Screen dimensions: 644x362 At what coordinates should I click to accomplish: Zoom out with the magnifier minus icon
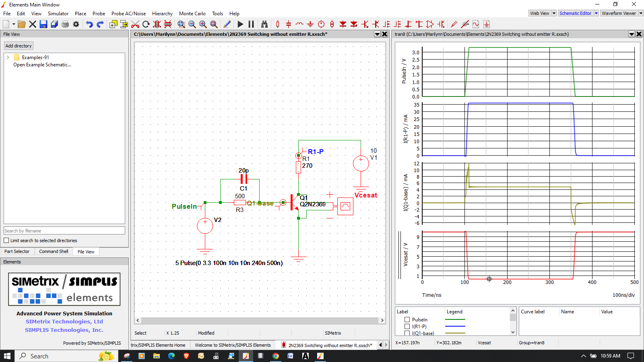(x=192, y=24)
